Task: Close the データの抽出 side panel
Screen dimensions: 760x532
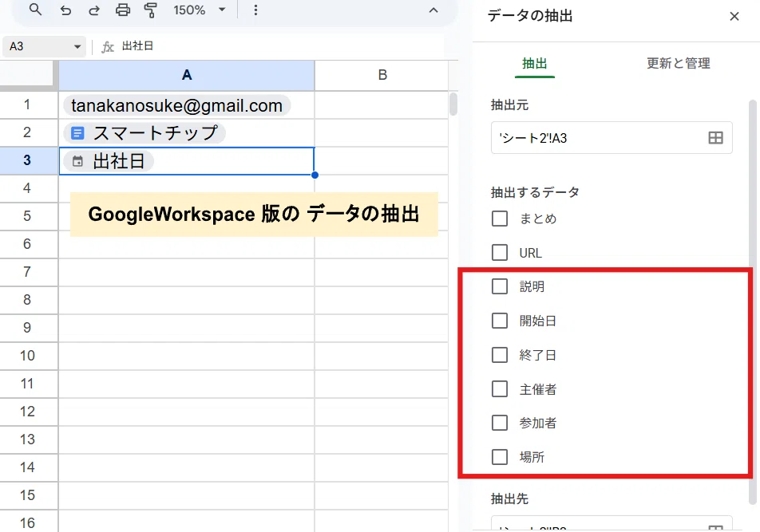Action: (x=734, y=17)
